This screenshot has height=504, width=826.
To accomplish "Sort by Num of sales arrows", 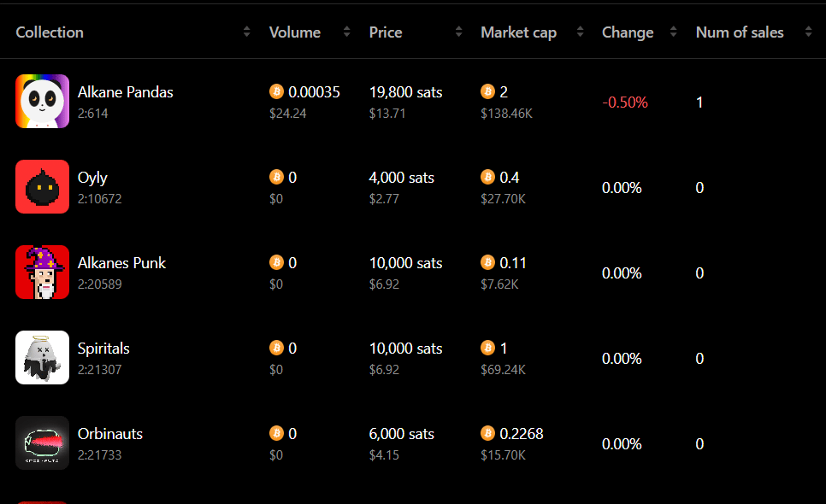I will coord(808,32).
